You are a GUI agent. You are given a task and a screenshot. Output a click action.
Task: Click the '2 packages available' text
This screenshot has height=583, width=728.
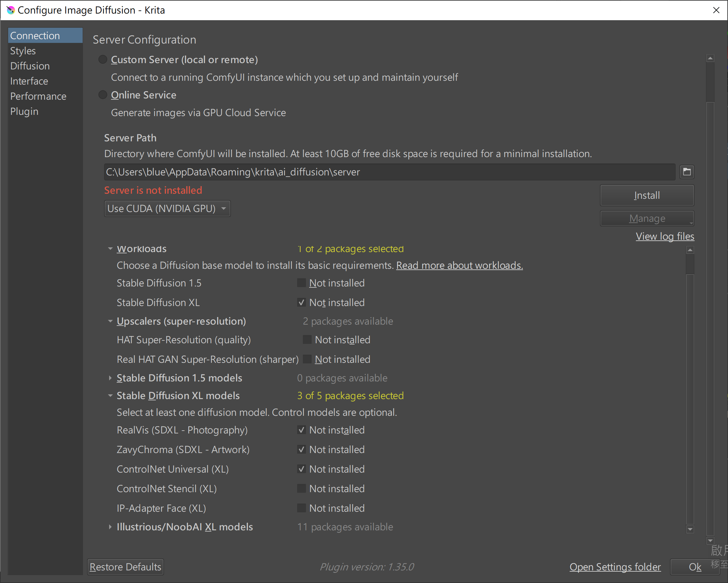tap(348, 321)
